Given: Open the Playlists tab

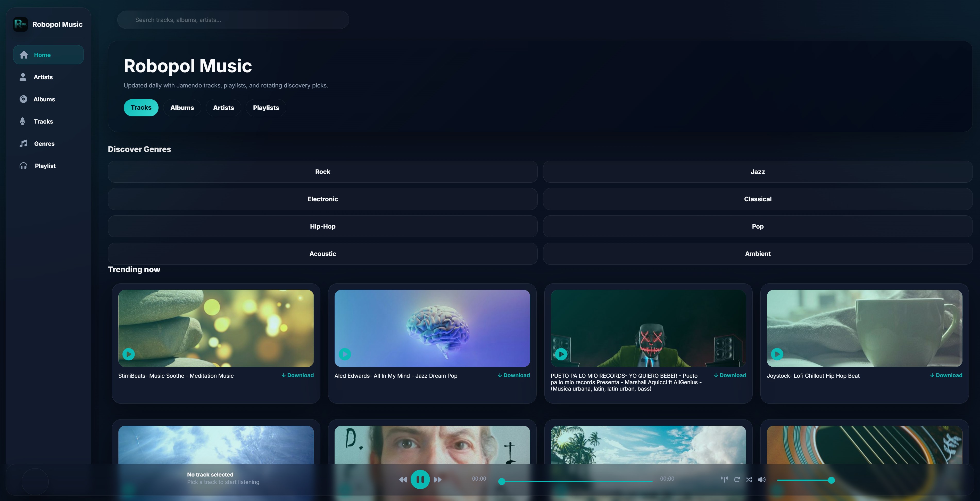Looking at the screenshot, I should (x=265, y=107).
